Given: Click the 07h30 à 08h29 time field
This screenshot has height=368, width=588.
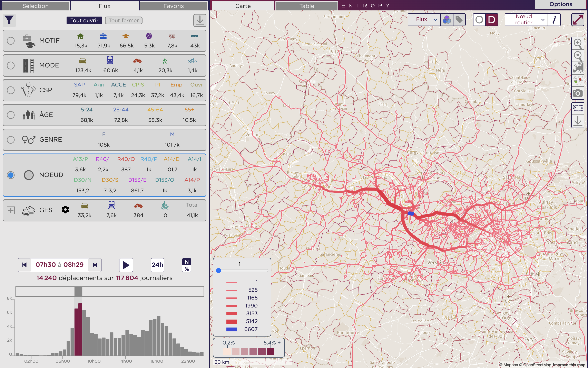Looking at the screenshot, I should point(60,265).
